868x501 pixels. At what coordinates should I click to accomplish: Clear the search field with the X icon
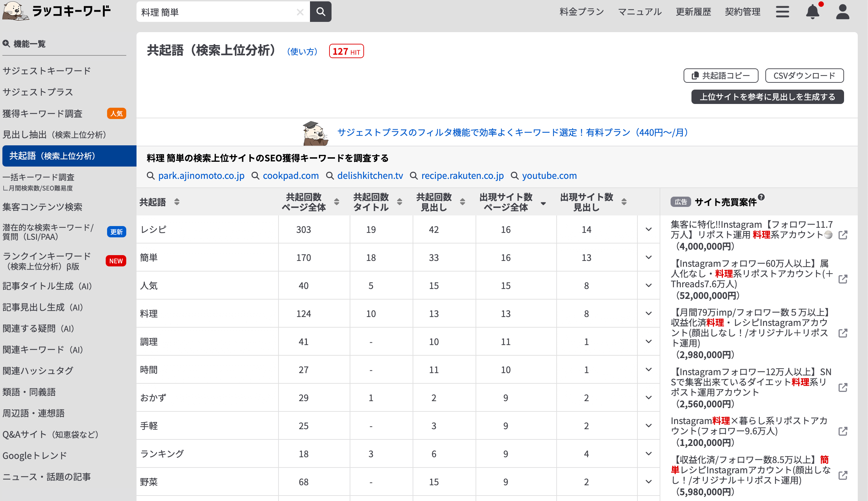[300, 12]
